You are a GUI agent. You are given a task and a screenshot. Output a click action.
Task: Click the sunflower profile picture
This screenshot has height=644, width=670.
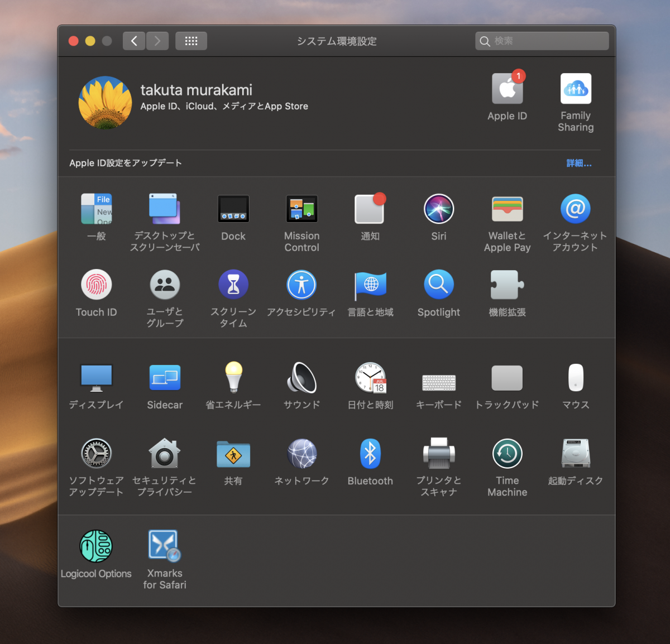tap(106, 103)
